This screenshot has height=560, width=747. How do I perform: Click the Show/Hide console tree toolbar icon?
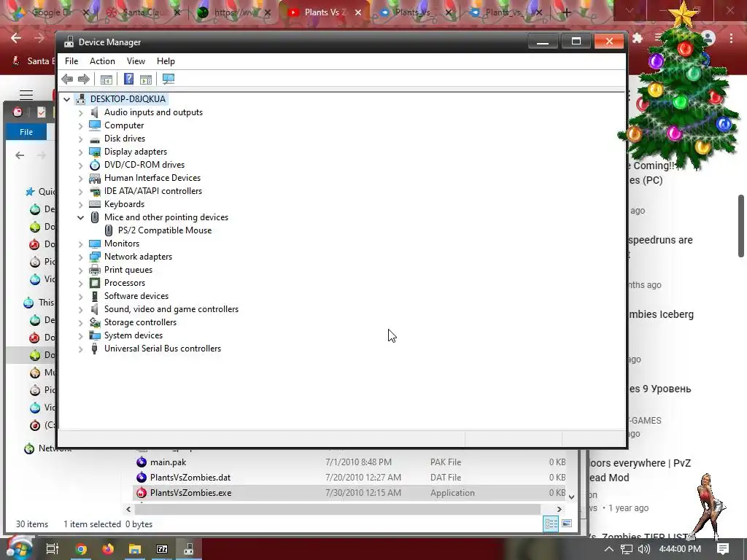coord(107,79)
